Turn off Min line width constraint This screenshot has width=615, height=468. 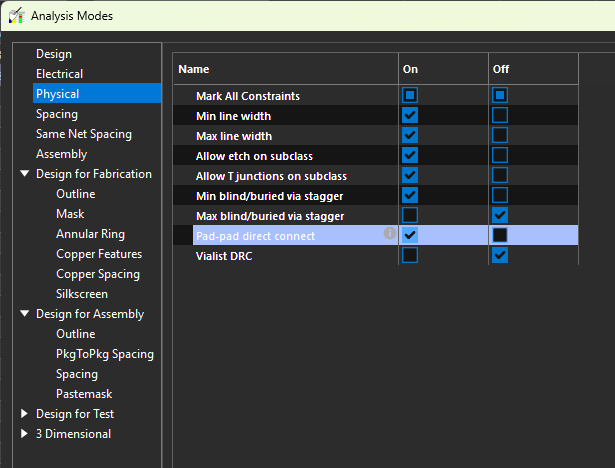pos(500,116)
